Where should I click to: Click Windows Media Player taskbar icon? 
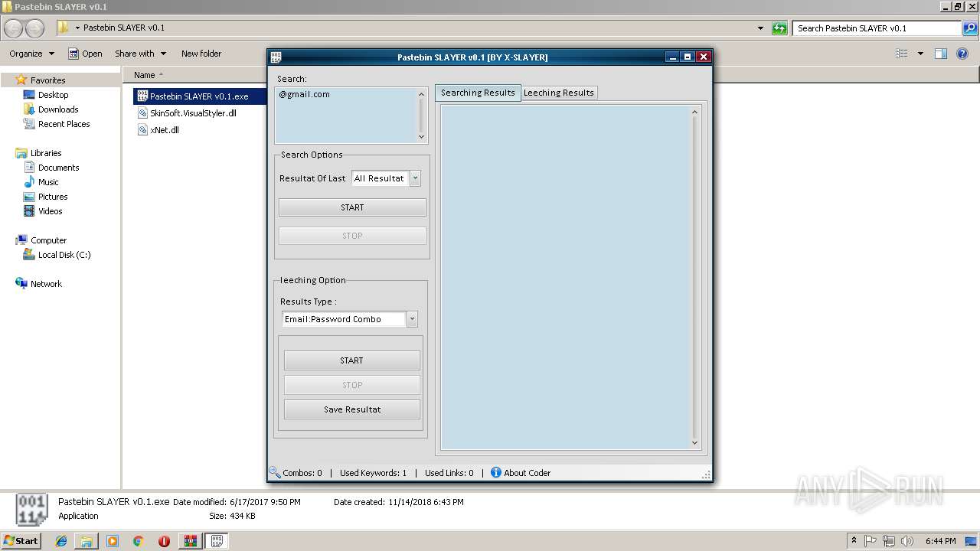tap(113, 541)
